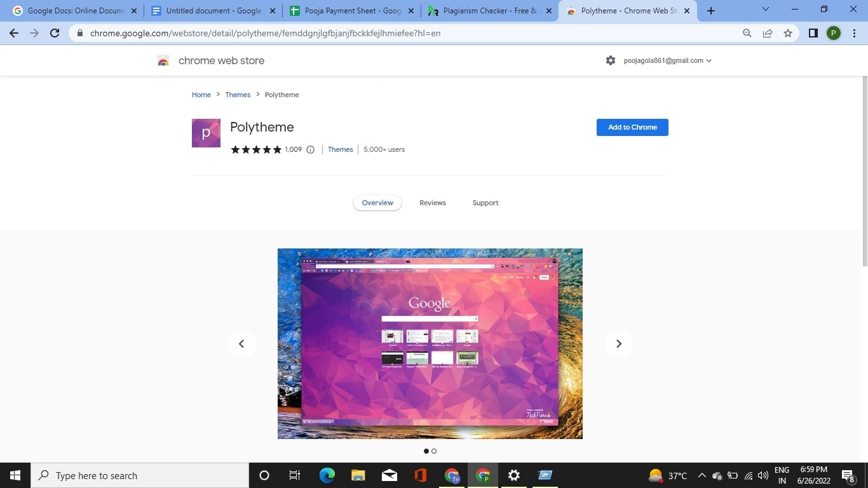Open web store settings gear
Image resolution: width=868 pixels, height=488 pixels.
coord(611,60)
